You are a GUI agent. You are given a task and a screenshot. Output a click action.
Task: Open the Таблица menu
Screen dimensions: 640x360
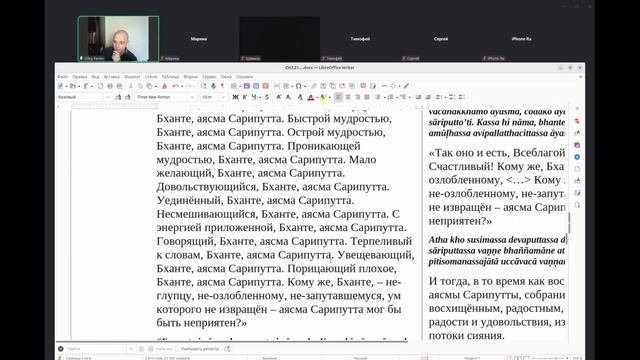170,77
